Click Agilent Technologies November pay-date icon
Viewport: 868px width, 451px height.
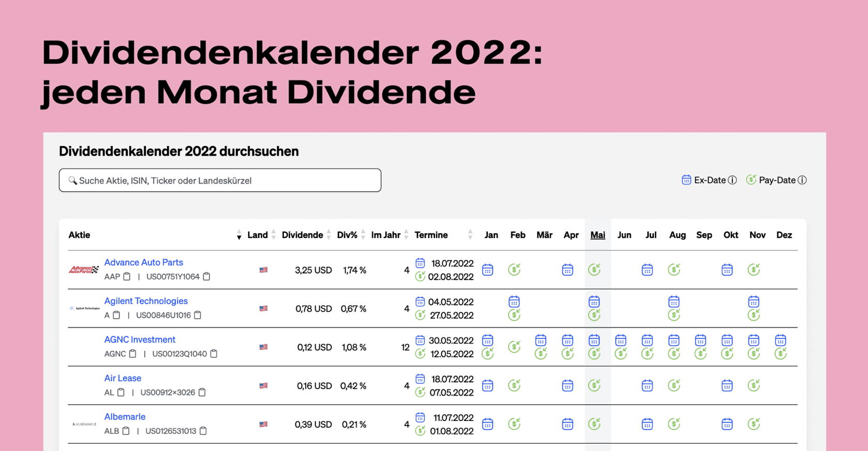tap(754, 314)
